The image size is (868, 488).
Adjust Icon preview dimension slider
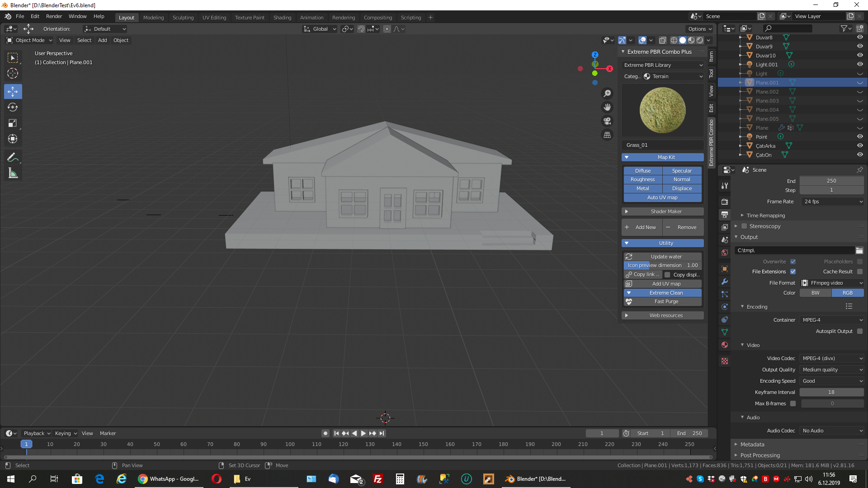662,265
